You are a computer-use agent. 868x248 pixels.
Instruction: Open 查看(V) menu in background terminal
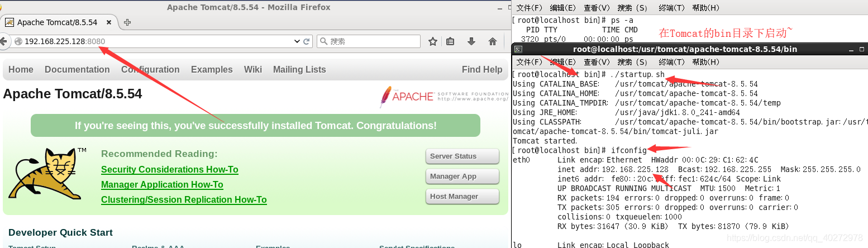(597, 8)
